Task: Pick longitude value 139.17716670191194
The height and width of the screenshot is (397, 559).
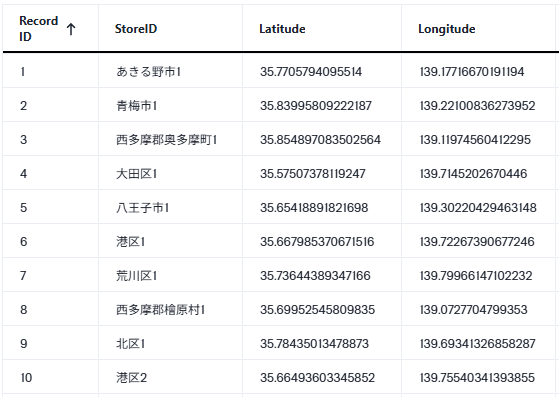Action: coord(472,72)
